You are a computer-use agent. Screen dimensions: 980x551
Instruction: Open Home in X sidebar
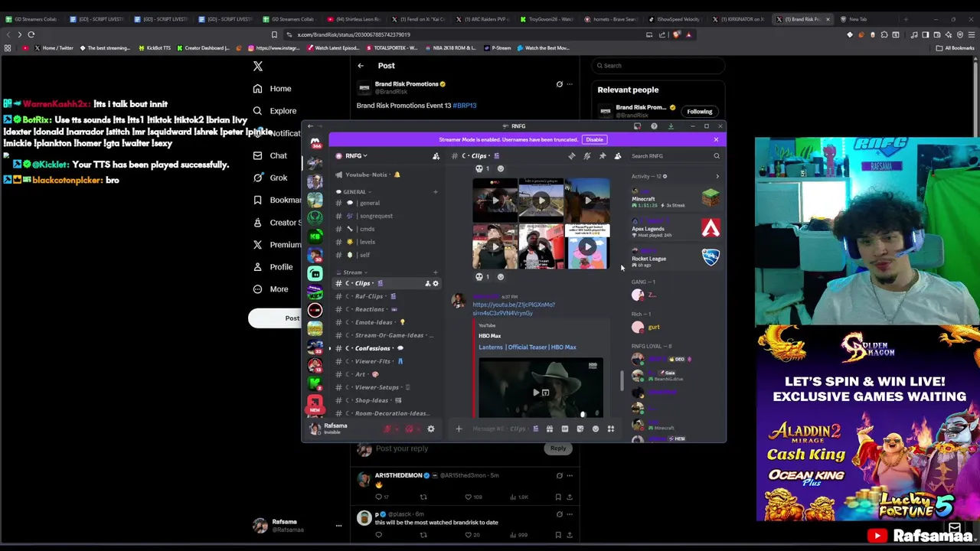coord(273,89)
